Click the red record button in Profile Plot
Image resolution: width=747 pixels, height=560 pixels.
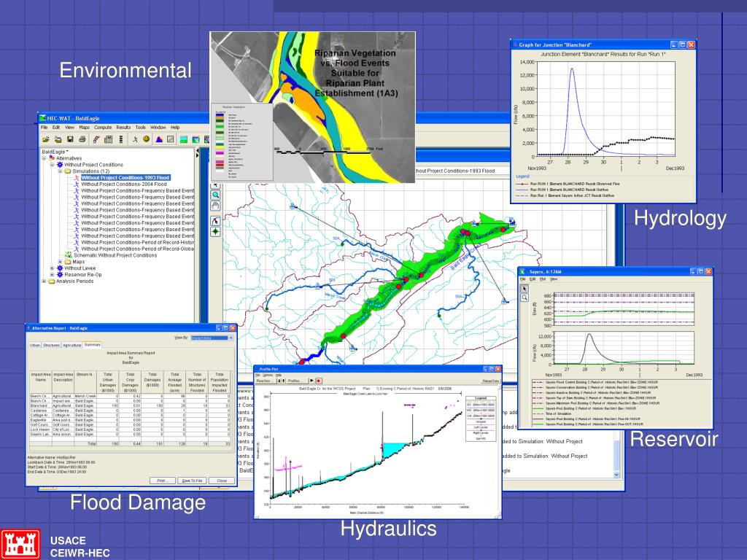coord(319,381)
